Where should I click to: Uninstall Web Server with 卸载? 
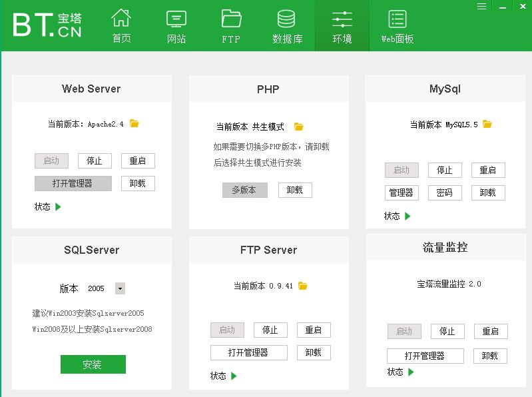click(138, 184)
